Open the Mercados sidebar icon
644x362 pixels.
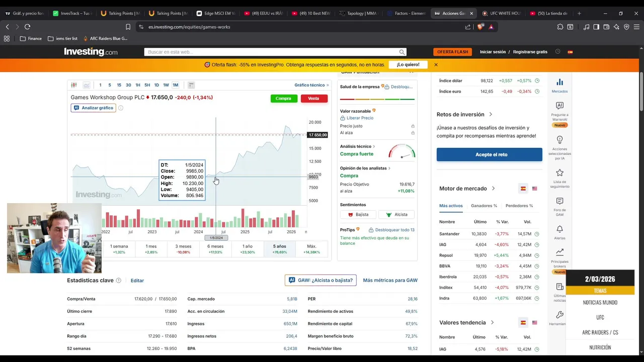pos(559,82)
